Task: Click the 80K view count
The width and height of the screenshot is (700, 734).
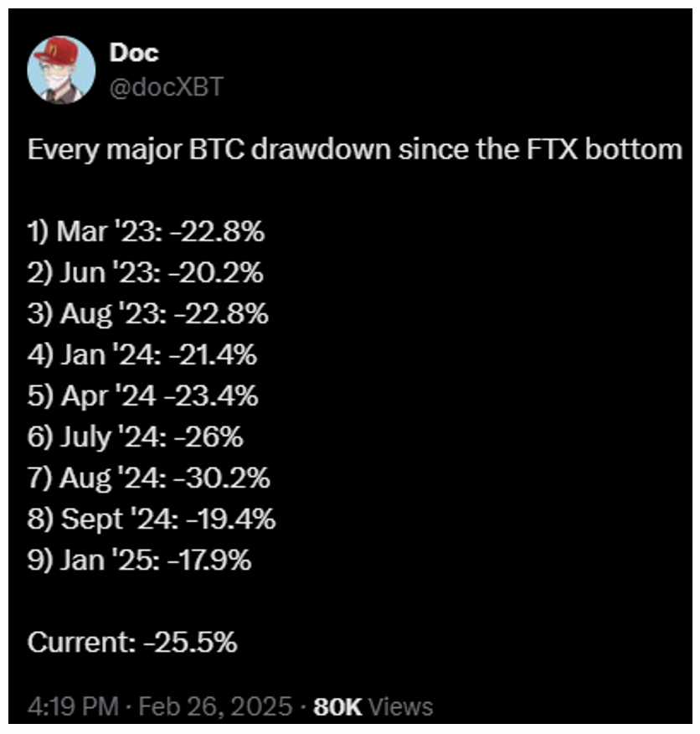Action: [x=337, y=707]
